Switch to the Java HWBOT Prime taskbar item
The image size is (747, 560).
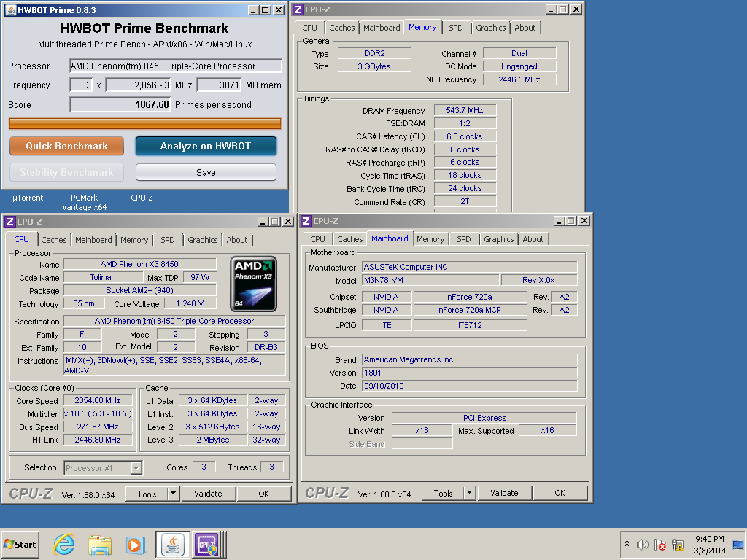[172, 545]
